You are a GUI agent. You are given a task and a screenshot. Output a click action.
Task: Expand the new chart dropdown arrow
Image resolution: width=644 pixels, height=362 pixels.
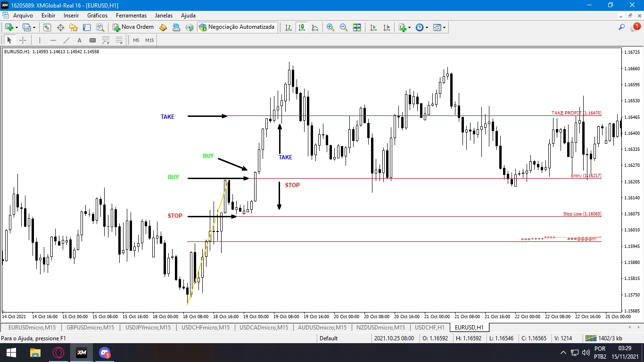[17, 28]
